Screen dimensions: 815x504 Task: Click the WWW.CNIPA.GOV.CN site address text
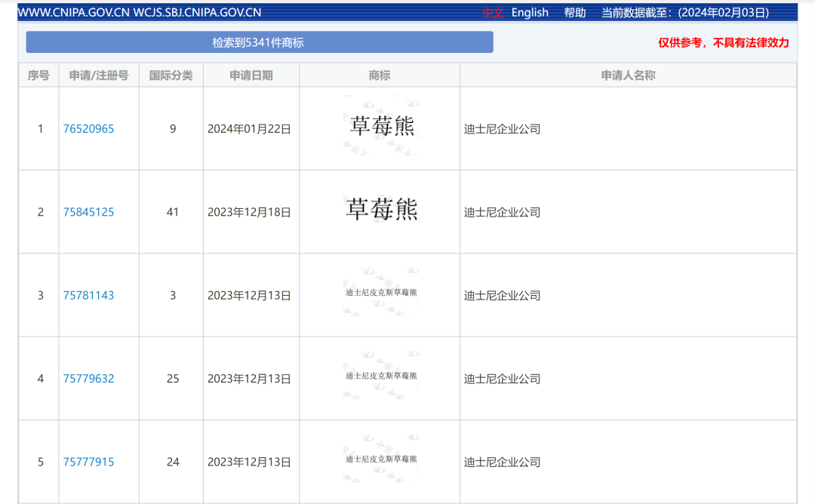73,13
